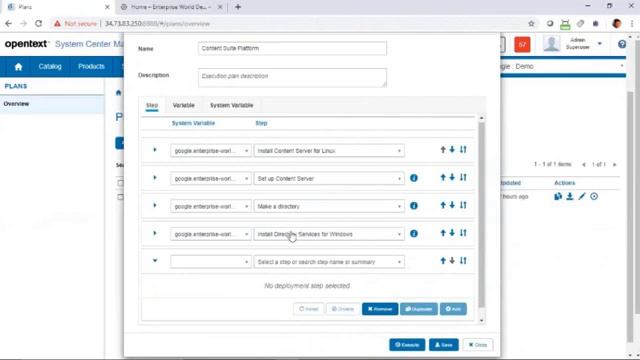The height and width of the screenshot is (360, 640).
Task: Click the Add step button
Action: tap(453, 309)
